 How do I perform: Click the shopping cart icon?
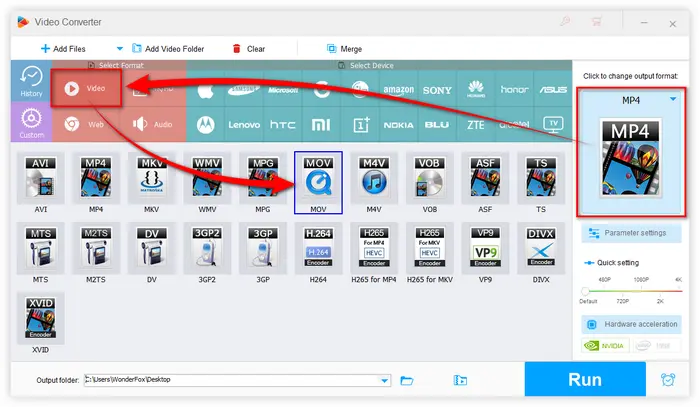click(x=596, y=21)
